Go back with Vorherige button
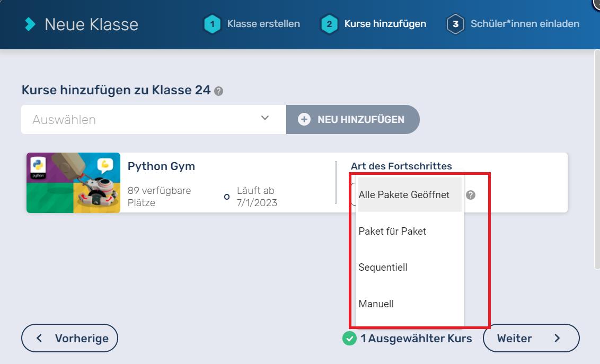600x364 pixels. coord(69,338)
